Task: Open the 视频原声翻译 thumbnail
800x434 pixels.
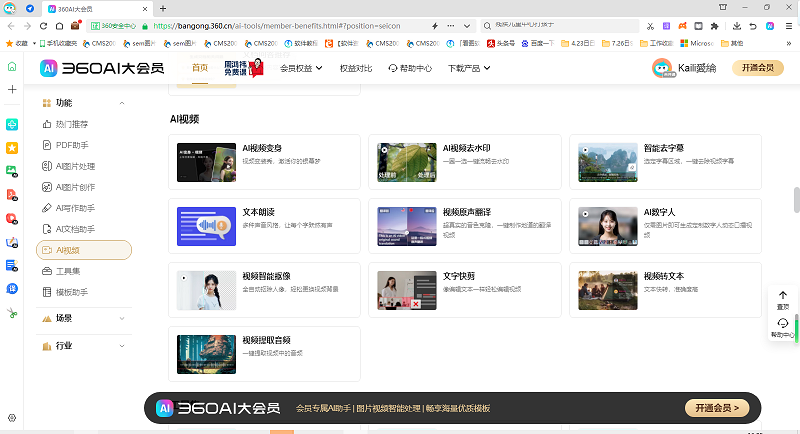Action: click(407, 226)
